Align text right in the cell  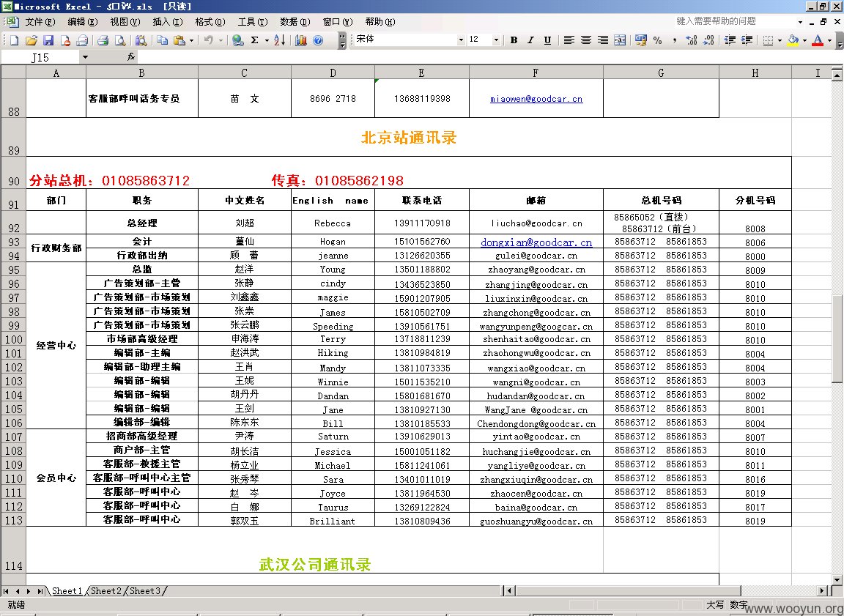[603, 40]
